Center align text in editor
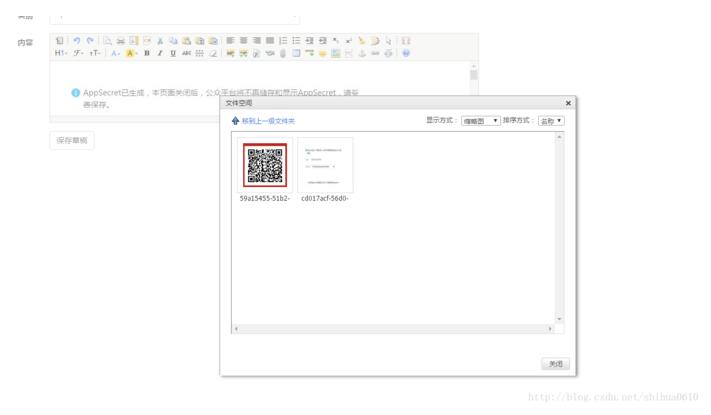Screen dimensions: 711x415 coord(243,41)
